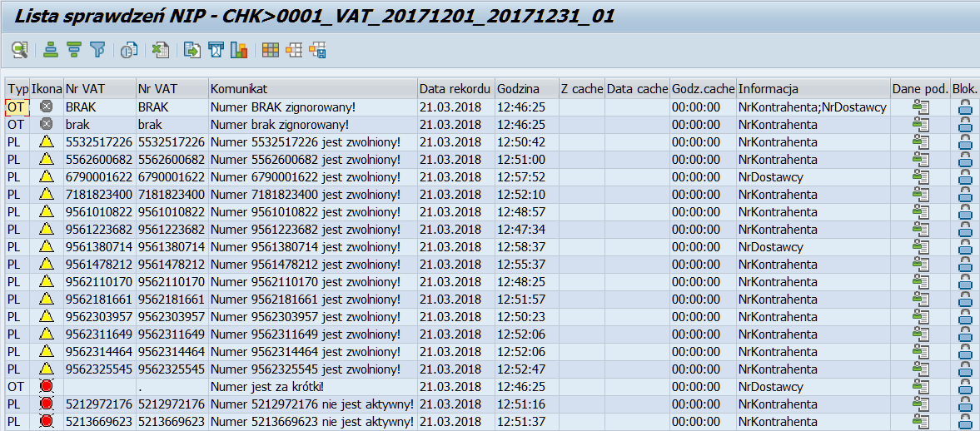
Task: Display the bar chart graphic
Action: coord(239,51)
